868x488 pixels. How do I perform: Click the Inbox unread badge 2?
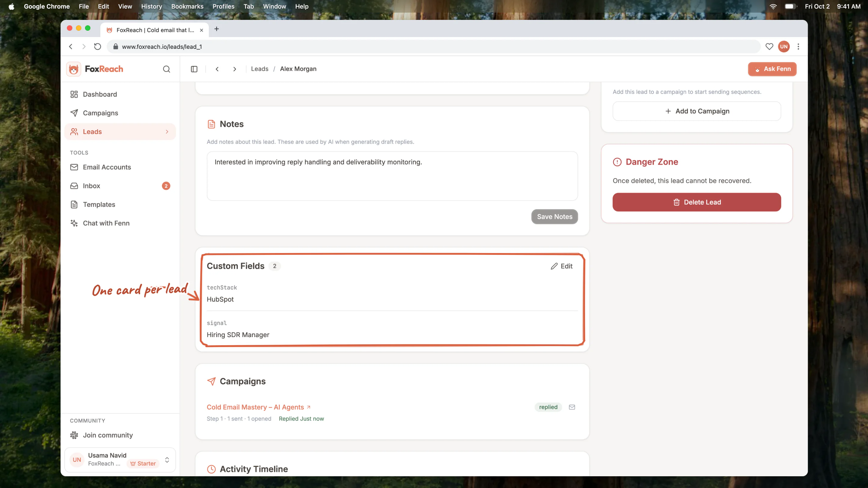[166, 186]
